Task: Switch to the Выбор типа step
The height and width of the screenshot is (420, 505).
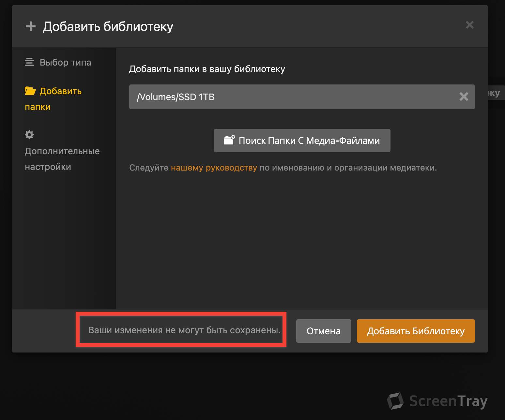Action: pos(65,62)
